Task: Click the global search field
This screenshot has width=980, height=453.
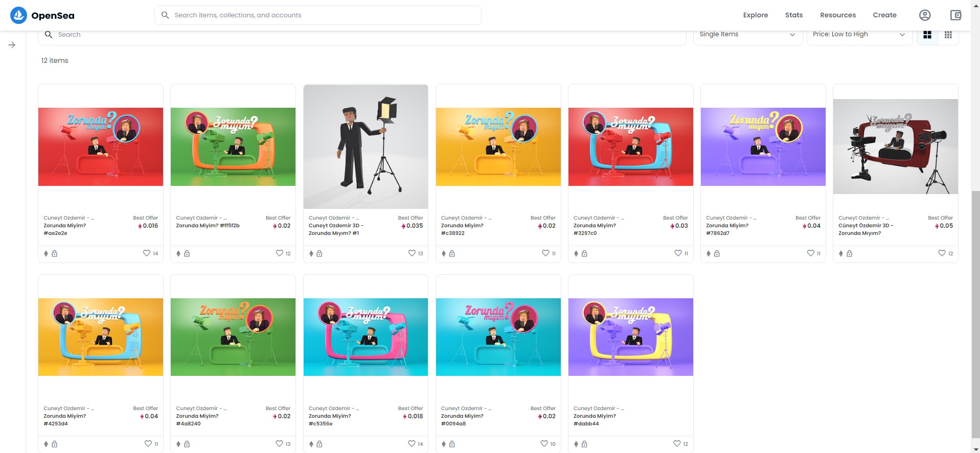Action: 318,15
